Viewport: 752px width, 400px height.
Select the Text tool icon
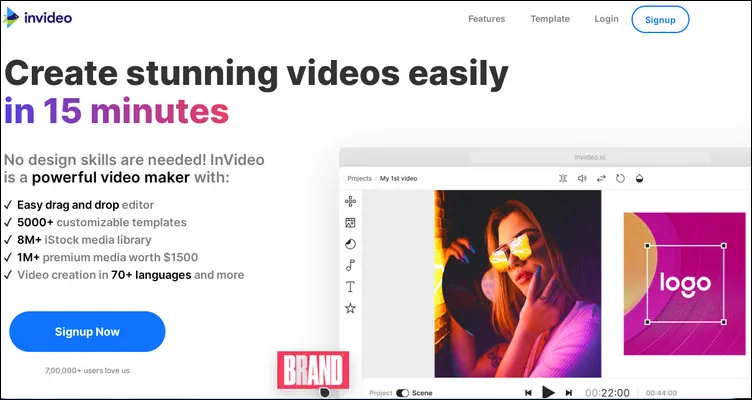(351, 287)
